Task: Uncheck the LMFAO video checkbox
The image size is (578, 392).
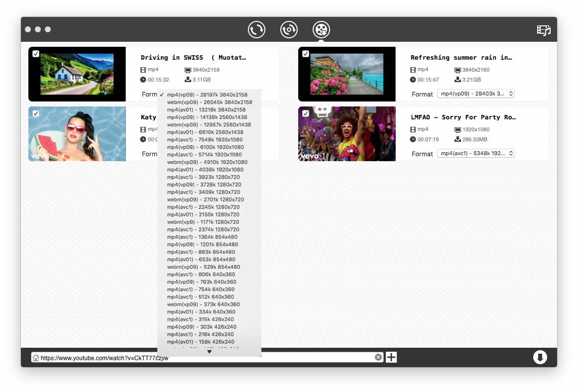Action: [306, 113]
